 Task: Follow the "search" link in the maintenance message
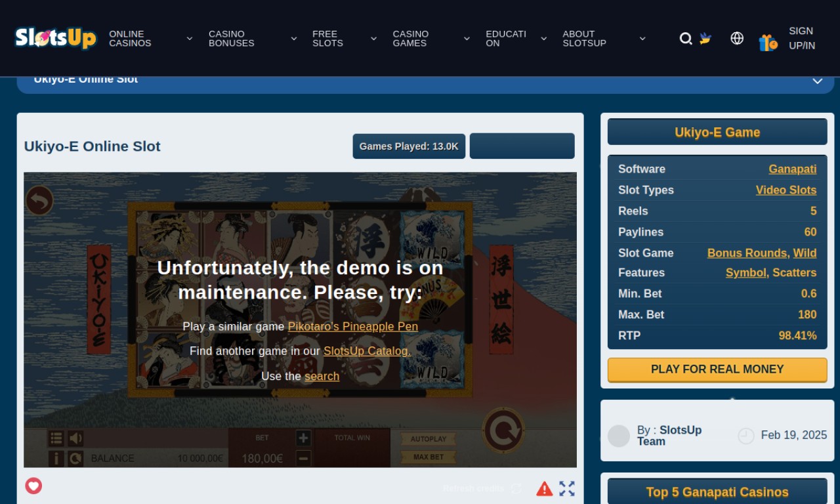click(322, 376)
